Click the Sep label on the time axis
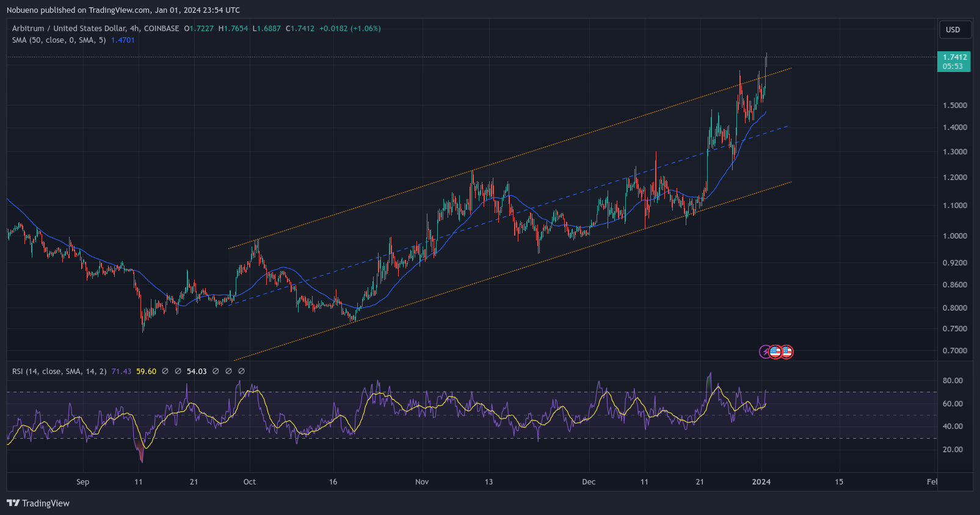The image size is (980, 515). point(83,482)
